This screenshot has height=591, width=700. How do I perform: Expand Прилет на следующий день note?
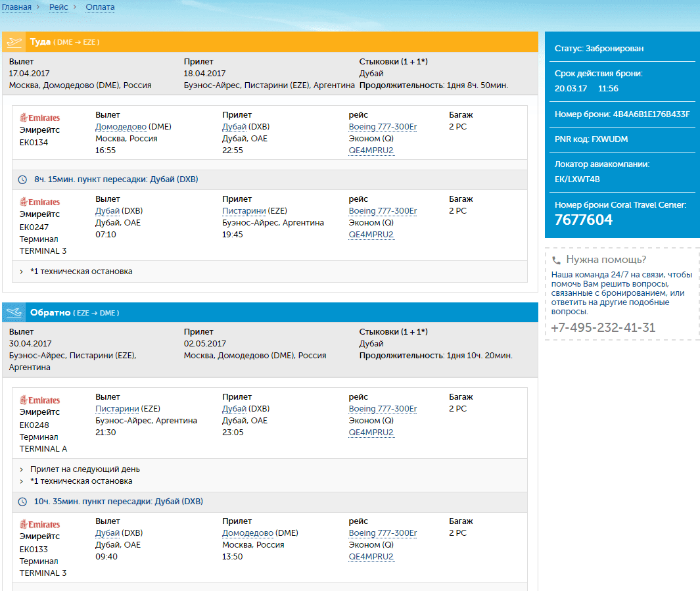(80, 469)
